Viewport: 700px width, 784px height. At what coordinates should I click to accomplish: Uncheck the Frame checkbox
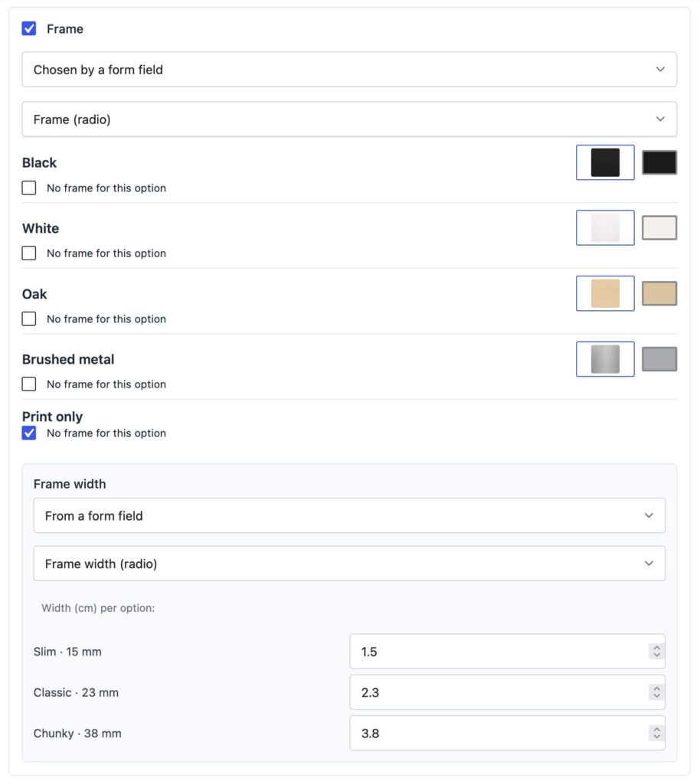(x=29, y=28)
